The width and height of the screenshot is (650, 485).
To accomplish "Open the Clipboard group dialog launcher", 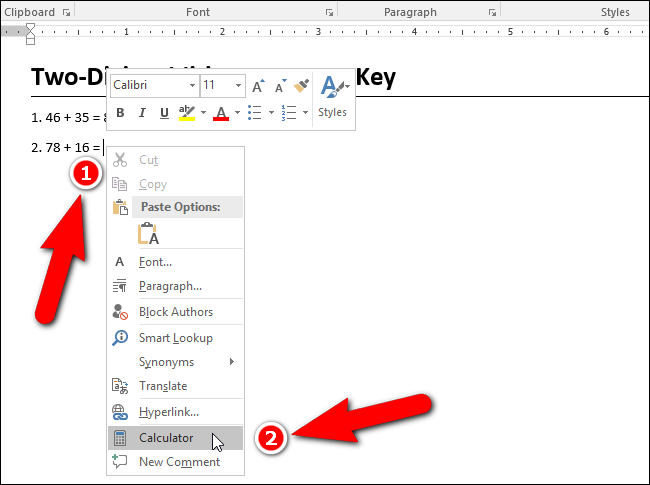I will coord(66,12).
